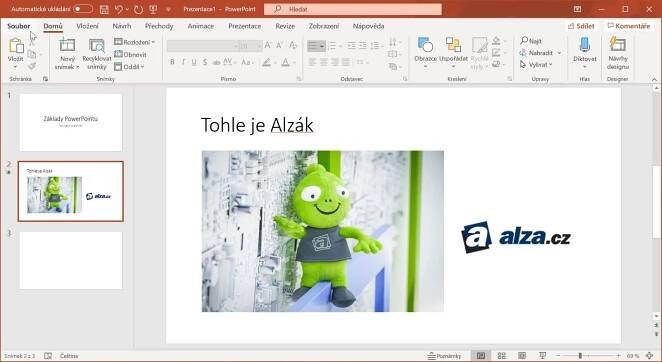Open the Schránka clipboard dialog launcher

46,79
